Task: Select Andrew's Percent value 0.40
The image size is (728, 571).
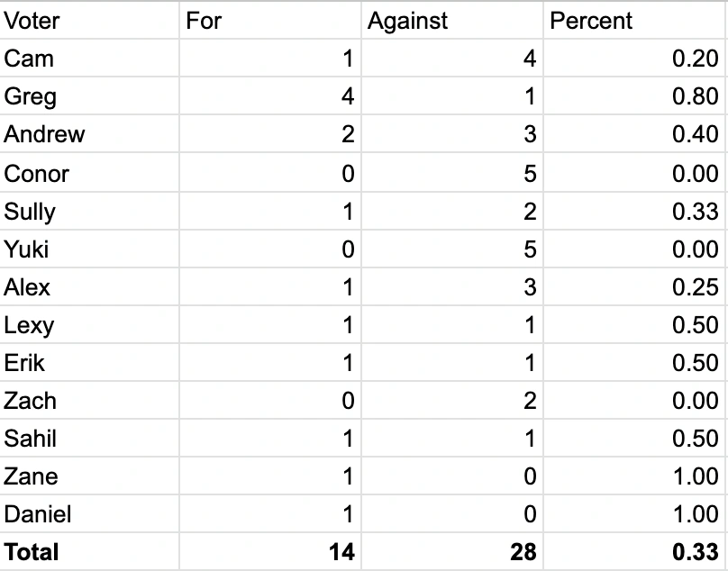Action: pos(696,134)
